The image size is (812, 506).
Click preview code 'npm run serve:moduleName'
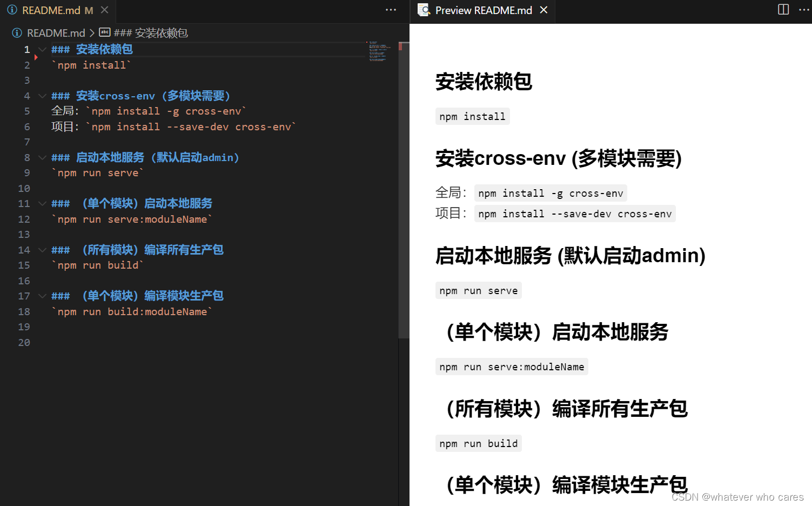click(512, 367)
